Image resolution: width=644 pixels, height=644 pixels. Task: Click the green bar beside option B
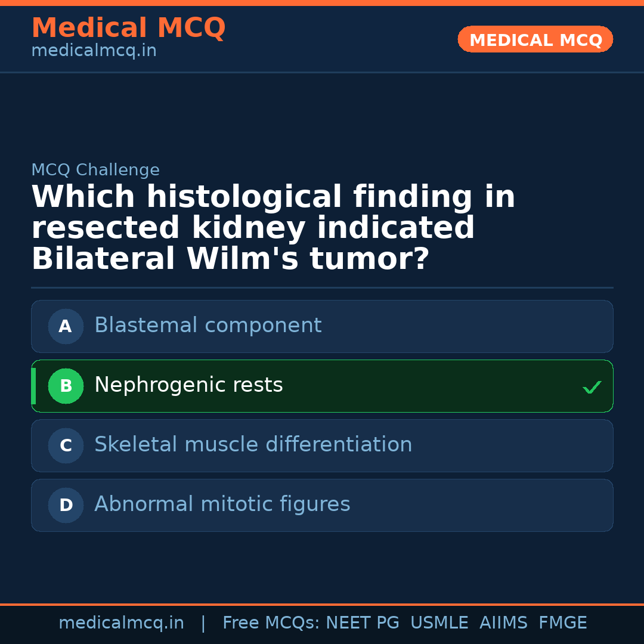[x=33, y=386]
